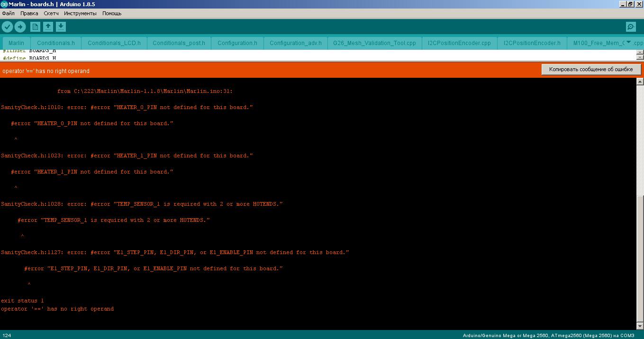Viewport: 644px width, 339px height.
Task: Open the Файл menu
Action: 8,13
